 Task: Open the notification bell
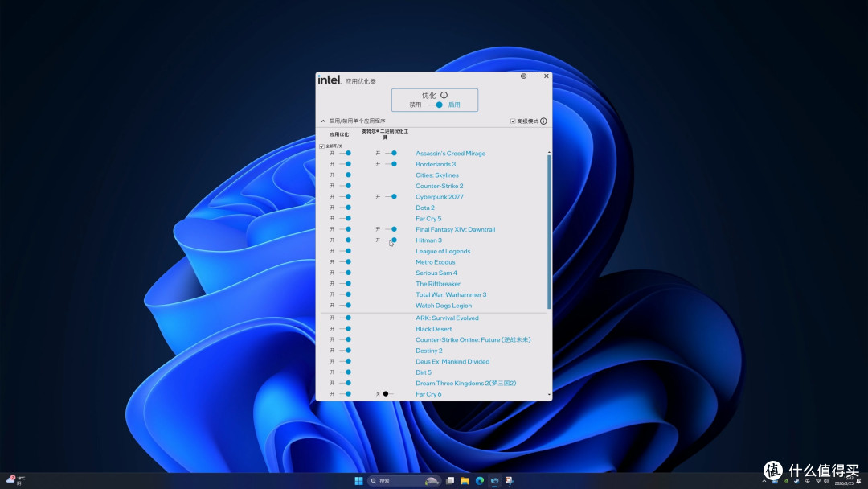click(858, 481)
